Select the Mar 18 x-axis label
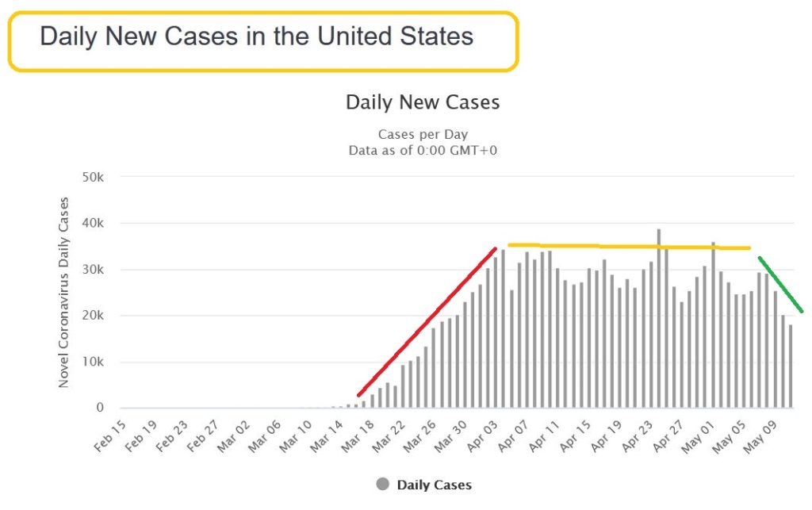Viewport: 812px width, 510px height. pyautogui.click(x=358, y=436)
